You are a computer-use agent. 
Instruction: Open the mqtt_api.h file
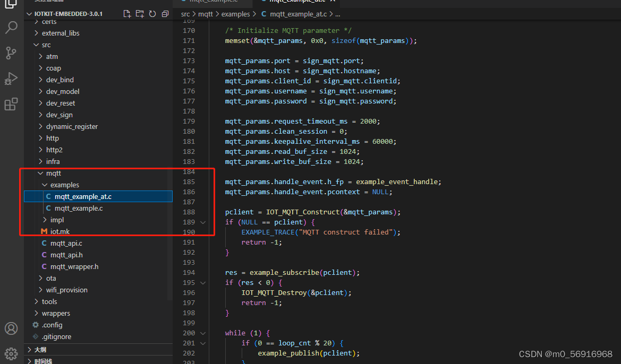tap(68, 255)
